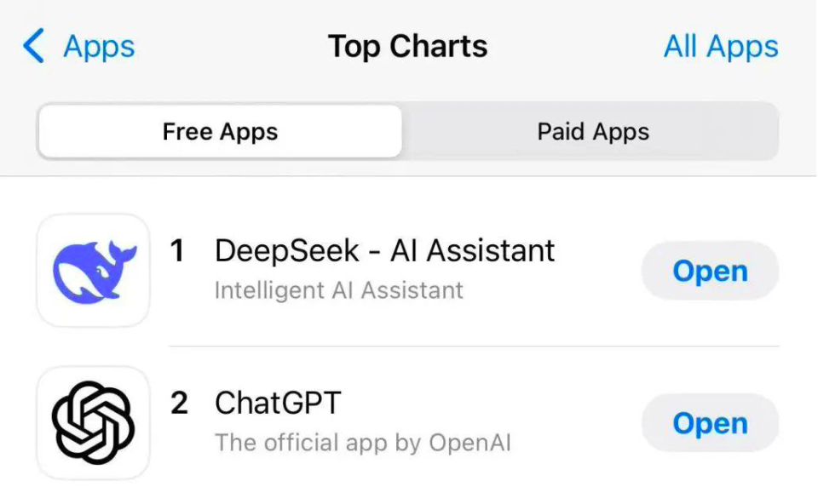
Task: Click the divider line between the two apps
Action: coord(475,346)
